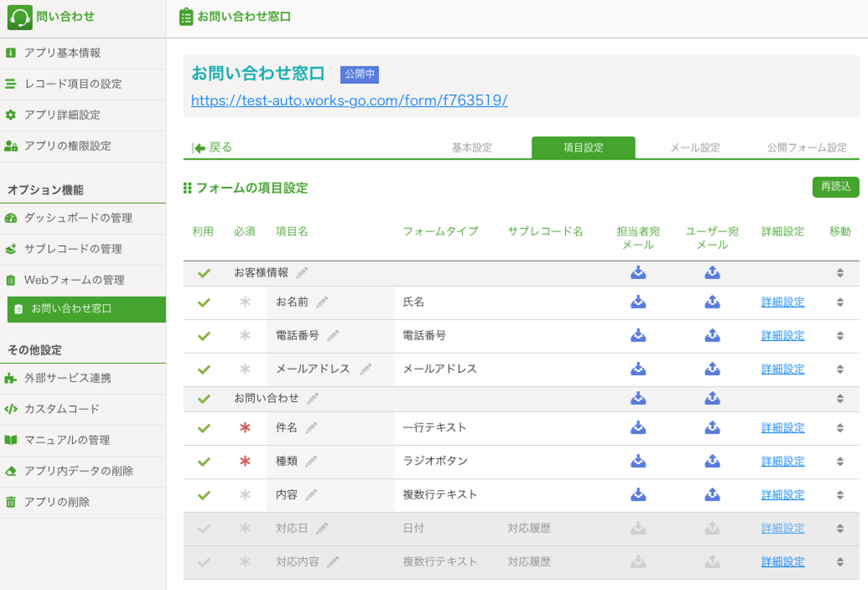Click the headset 問い合わせ app logo icon
The image size is (868, 590).
point(19,17)
